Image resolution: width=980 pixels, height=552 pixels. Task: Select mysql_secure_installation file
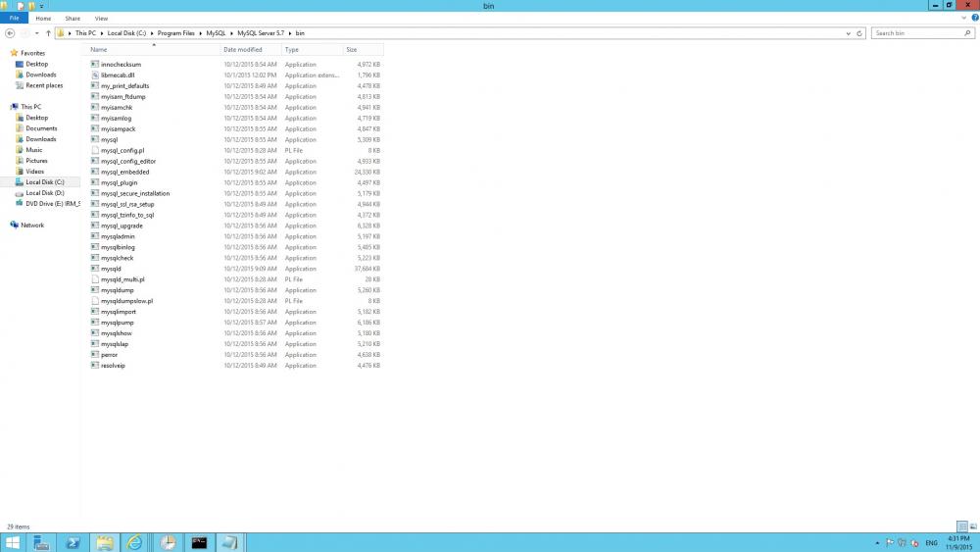point(135,193)
